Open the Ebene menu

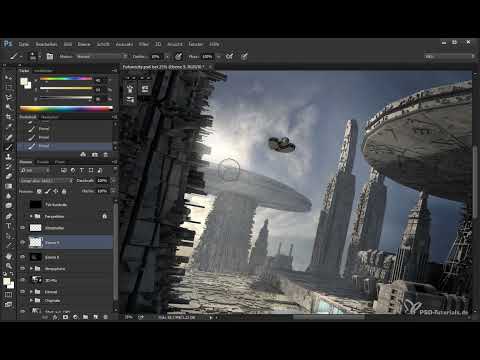click(x=84, y=44)
